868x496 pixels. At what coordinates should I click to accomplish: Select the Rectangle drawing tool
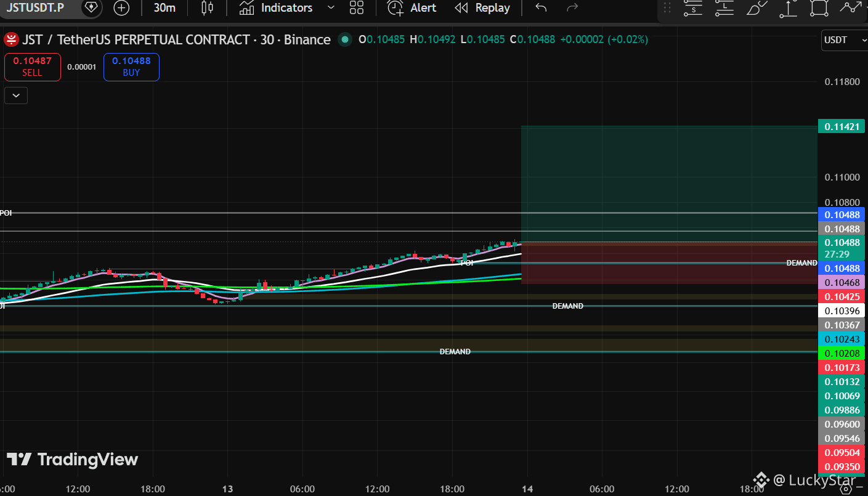coord(819,8)
